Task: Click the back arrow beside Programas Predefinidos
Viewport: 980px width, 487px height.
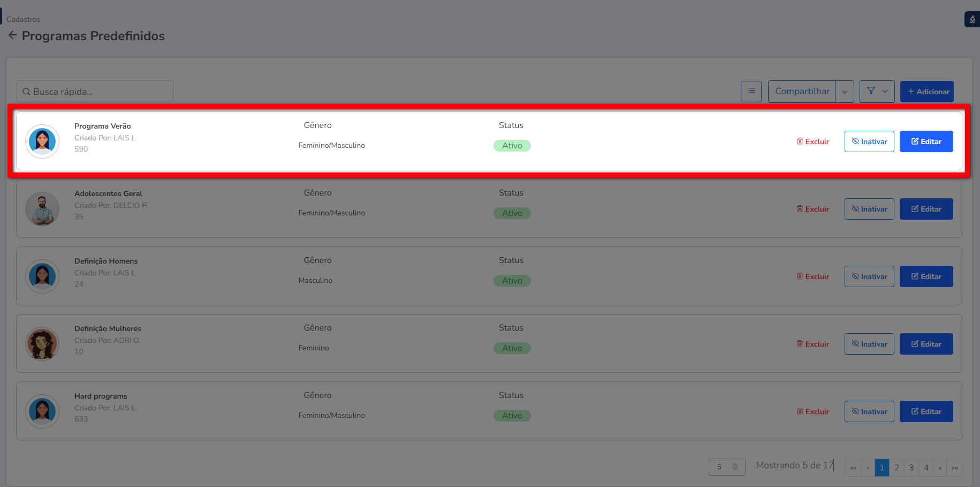Action: click(x=12, y=35)
